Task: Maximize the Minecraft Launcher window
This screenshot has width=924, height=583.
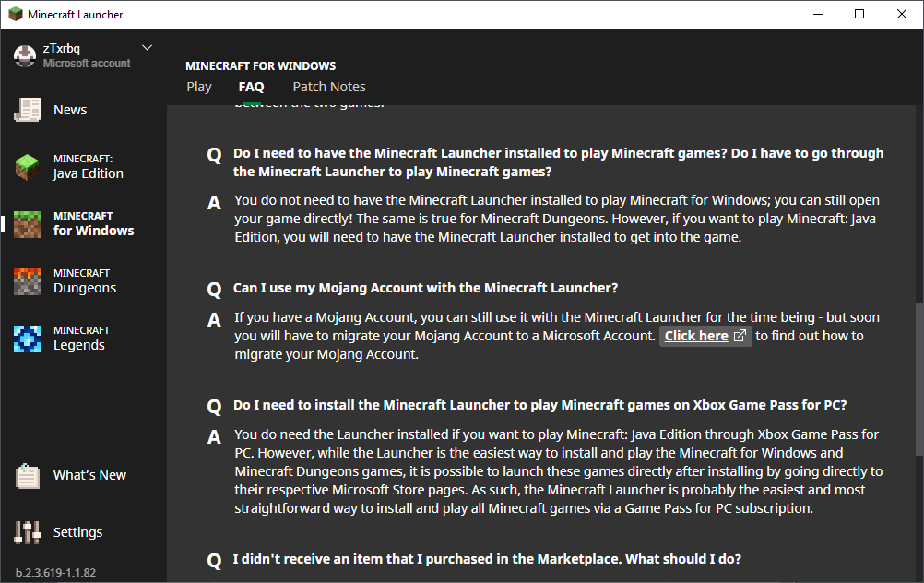Action: pyautogui.click(x=859, y=14)
